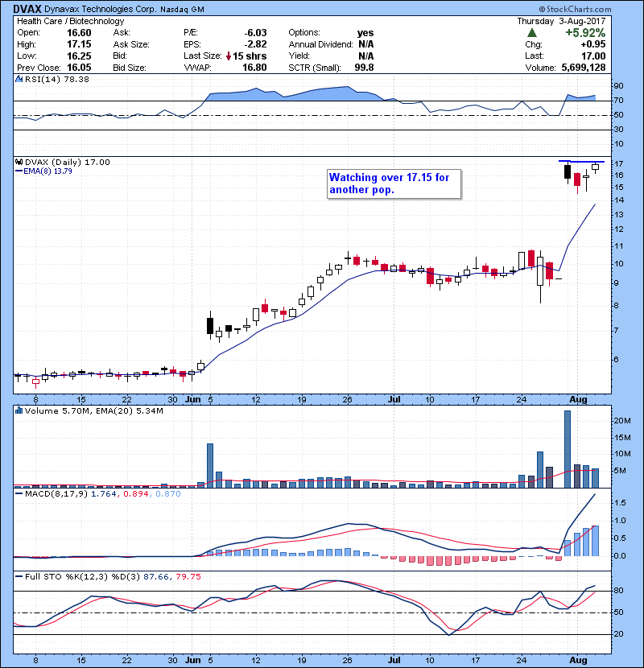Select the DVAX ticker symbol in the title
644x668 pixels.
27,9
